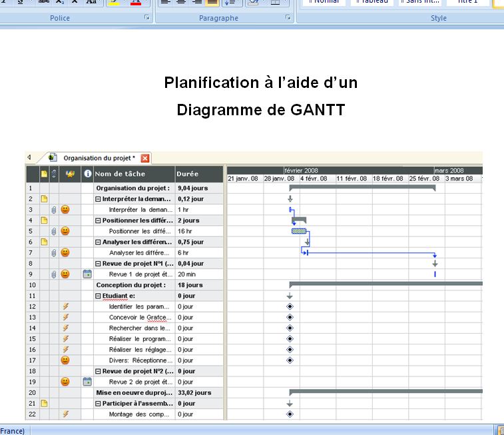Collapse the Analyser les différen... group
The image size is (504, 435).
coord(98,242)
